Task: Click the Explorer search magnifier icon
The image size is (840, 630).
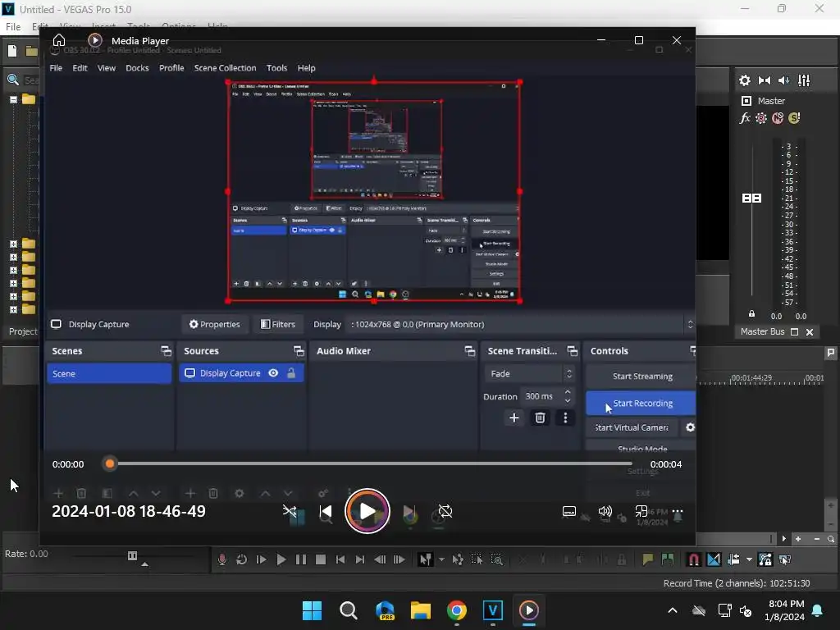Action: pyautogui.click(x=13, y=80)
